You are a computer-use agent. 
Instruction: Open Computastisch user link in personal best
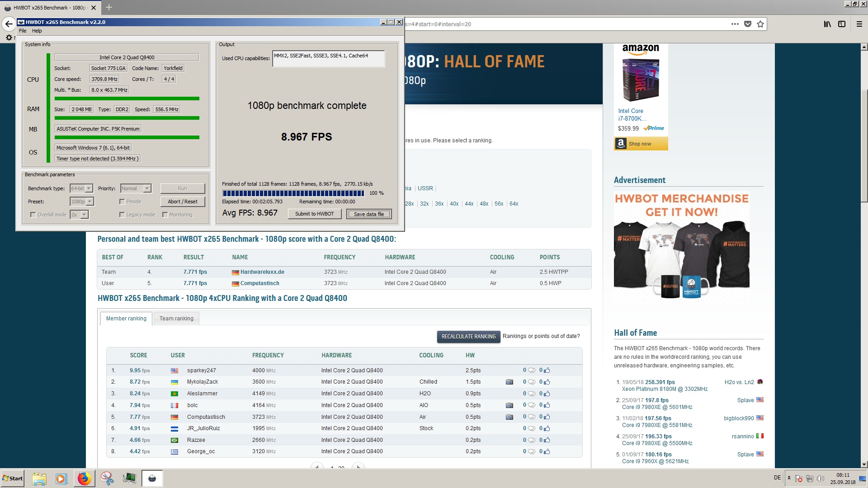260,283
